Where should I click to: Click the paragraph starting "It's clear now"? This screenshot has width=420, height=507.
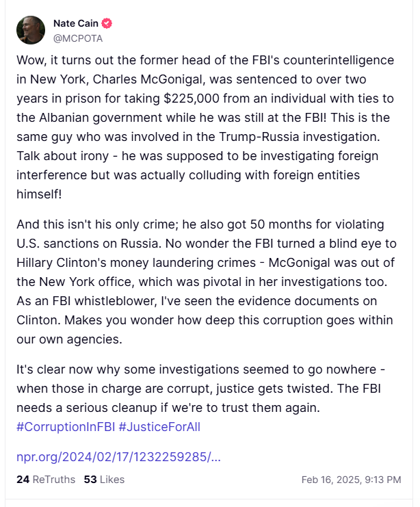205,389
